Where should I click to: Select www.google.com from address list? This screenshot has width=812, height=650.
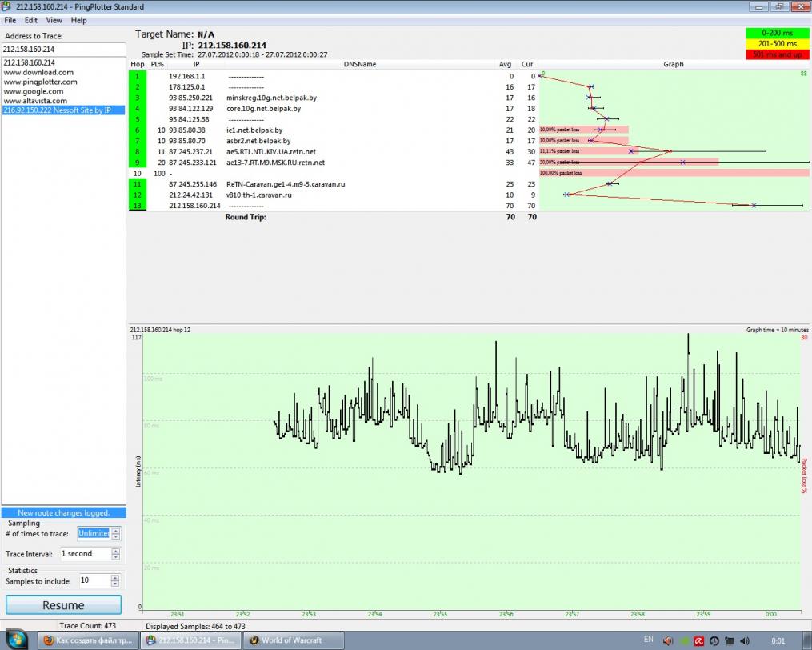click(x=34, y=91)
